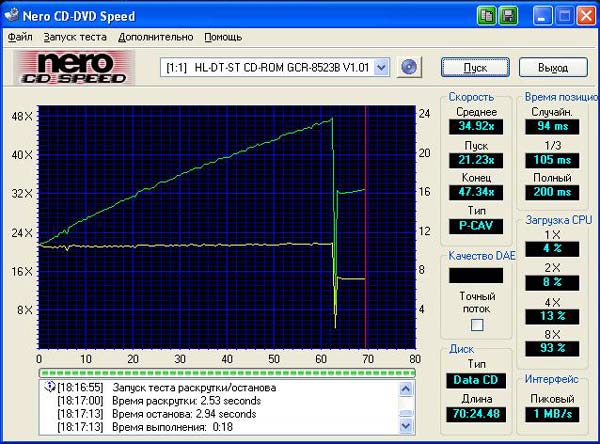
Task: Click the P-CAV type indicator
Action: point(475,226)
